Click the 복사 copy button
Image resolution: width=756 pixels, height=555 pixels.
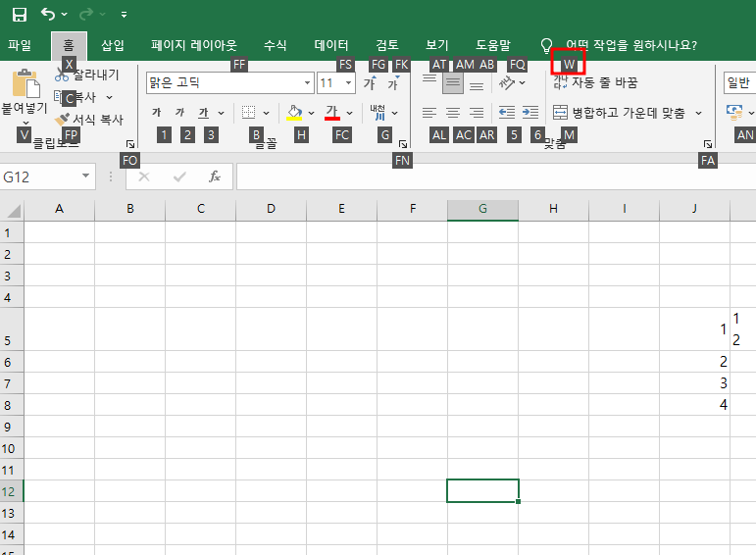pyautogui.click(x=76, y=97)
